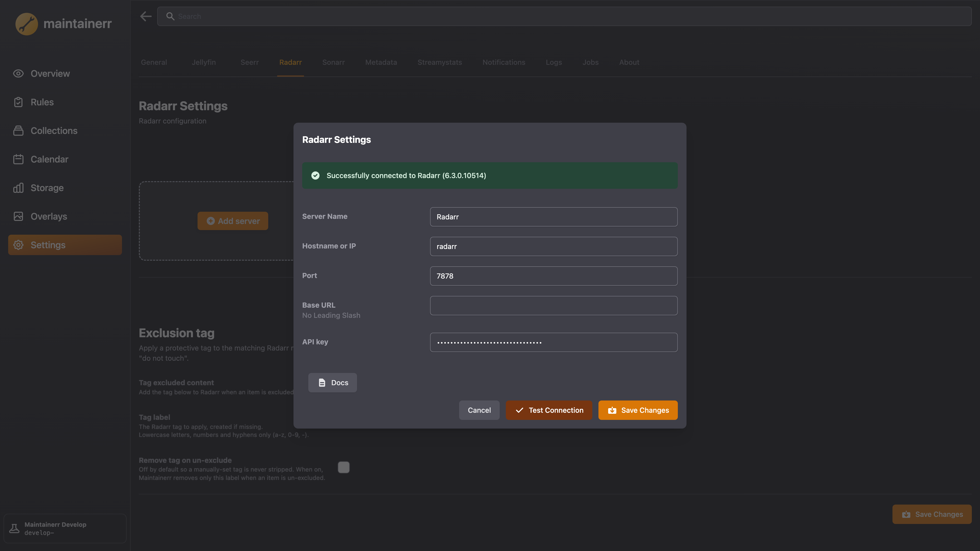Open Overview via the eye icon

(18, 73)
